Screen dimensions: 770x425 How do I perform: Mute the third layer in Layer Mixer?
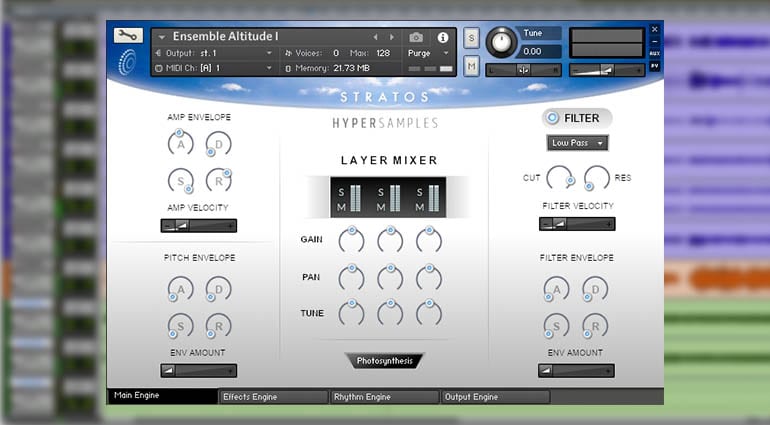419,207
